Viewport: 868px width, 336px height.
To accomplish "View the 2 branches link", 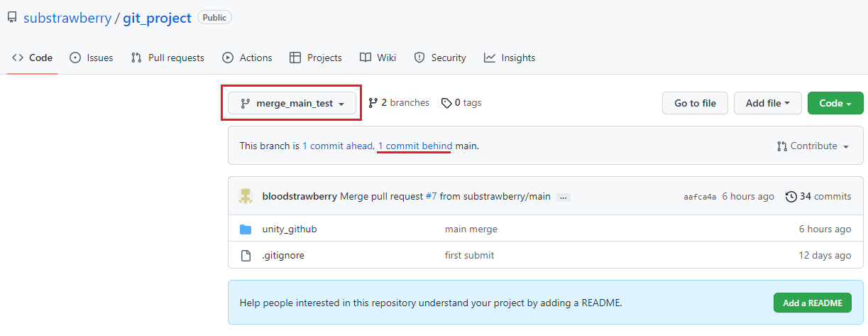I will pos(399,103).
